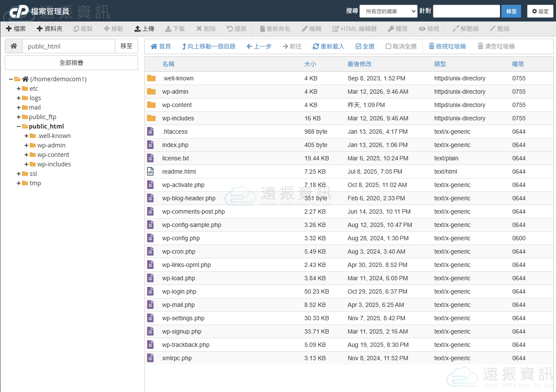This screenshot has height=392, width=556.
Task: Click 向上移動一個目錄 up one level
Action: pos(209,46)
